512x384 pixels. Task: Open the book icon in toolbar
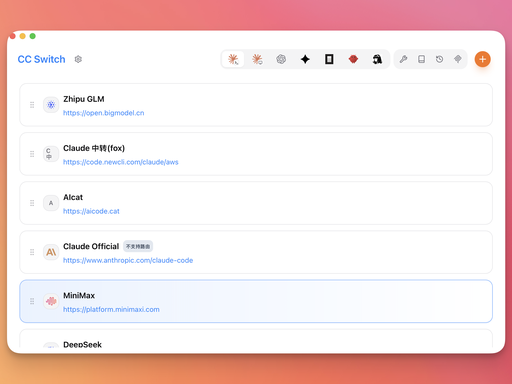421,59
